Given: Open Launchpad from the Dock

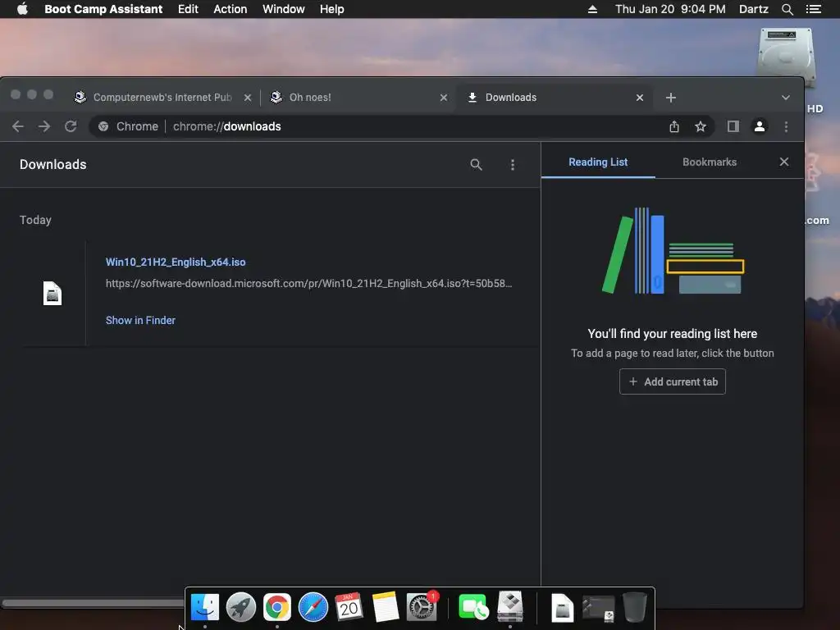Looking at the screenshot, I should tap(240, 608).
